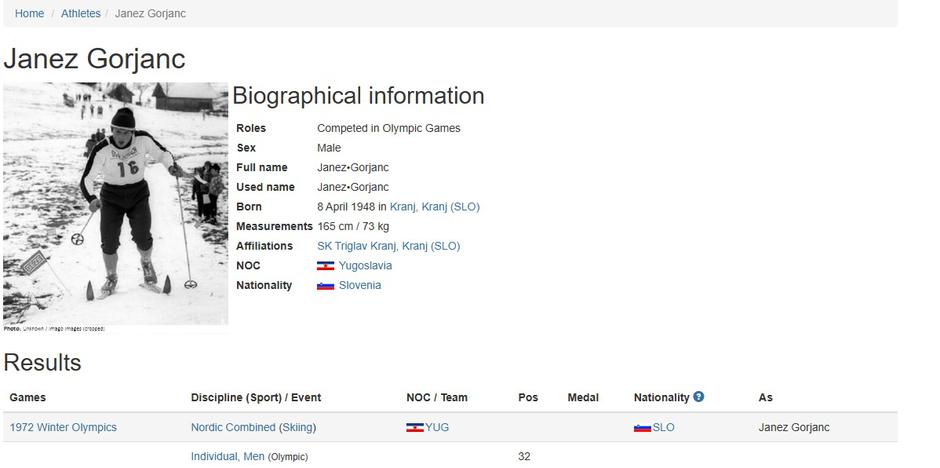Image resolution: width=940 pixels, height=468 pixels.
Task: Click the measurements value 165 cm / 73 kg
Action: pos(353,227)
